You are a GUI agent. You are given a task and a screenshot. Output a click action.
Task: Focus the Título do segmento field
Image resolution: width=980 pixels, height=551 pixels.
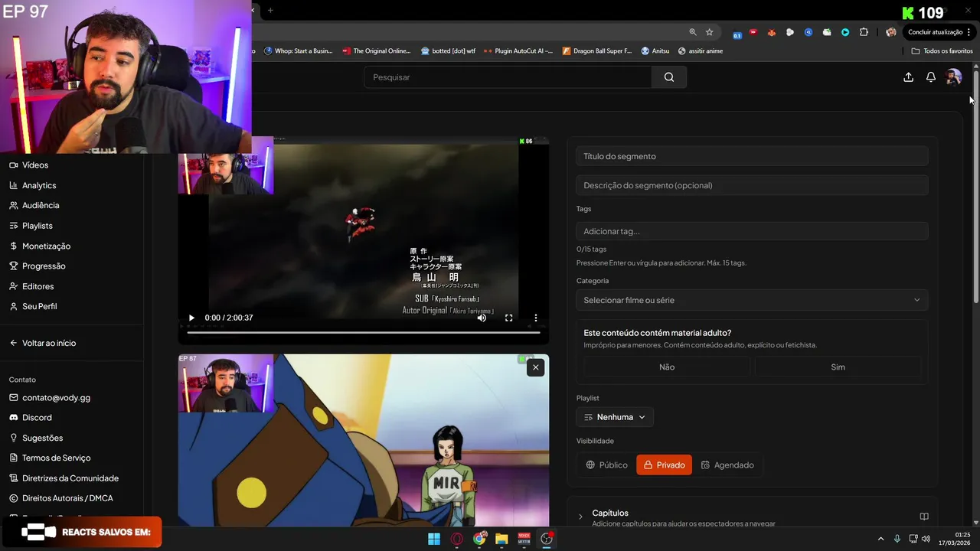coord(752,156)
